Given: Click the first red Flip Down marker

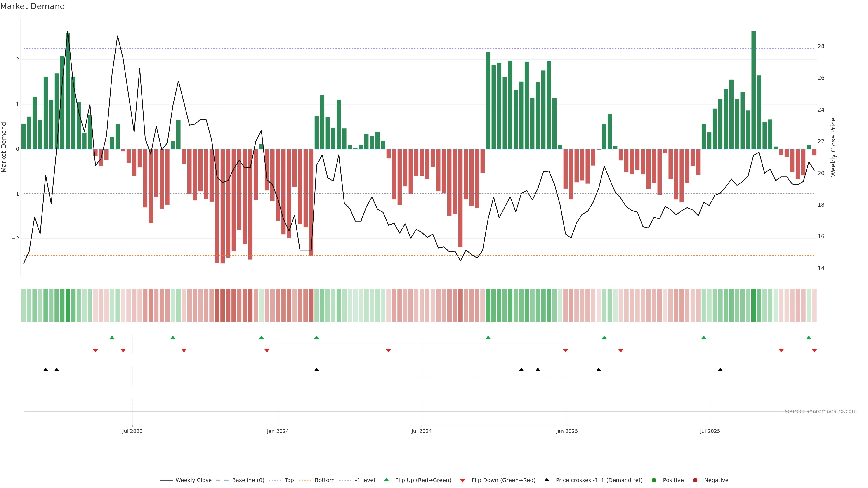Looking at the screenshot, I should click(x=95, y=351).
